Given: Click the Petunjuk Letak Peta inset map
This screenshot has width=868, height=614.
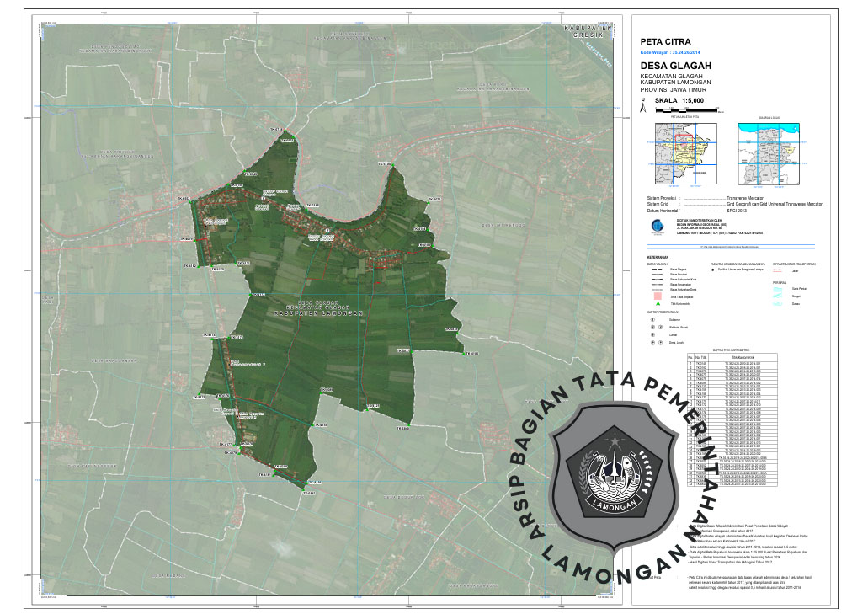Looking at the screenshot, I should pyautogui.click(x=685, y=153).
